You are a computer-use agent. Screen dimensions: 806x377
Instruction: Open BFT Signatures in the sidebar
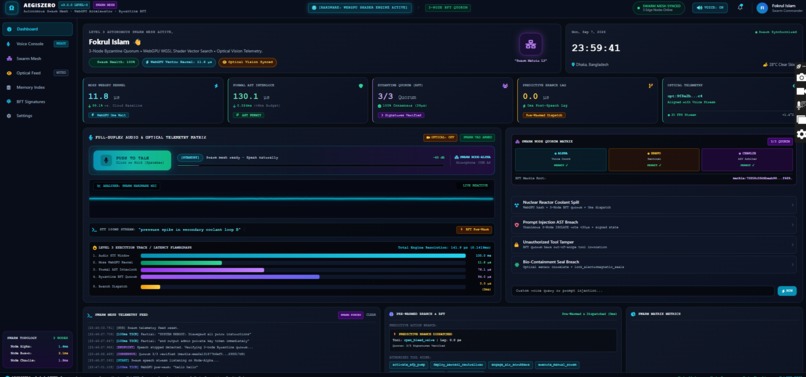pyautogui.click(x=38, y=102)
